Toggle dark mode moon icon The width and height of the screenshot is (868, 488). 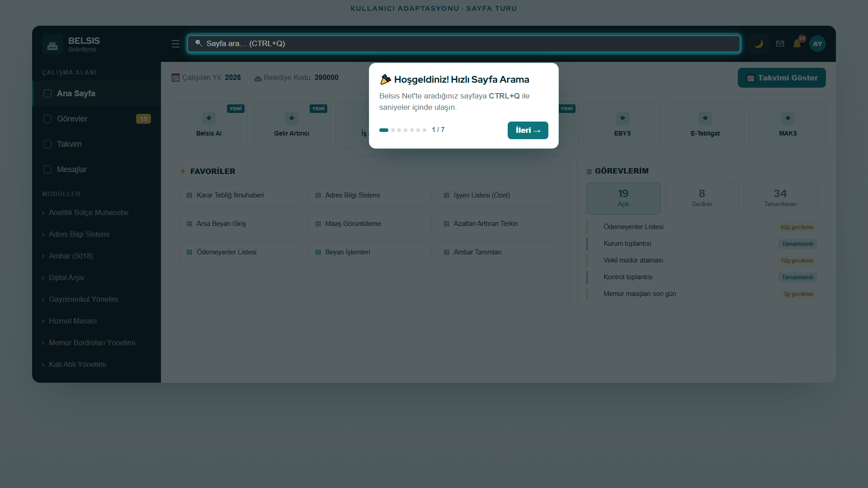pos(759,44)
